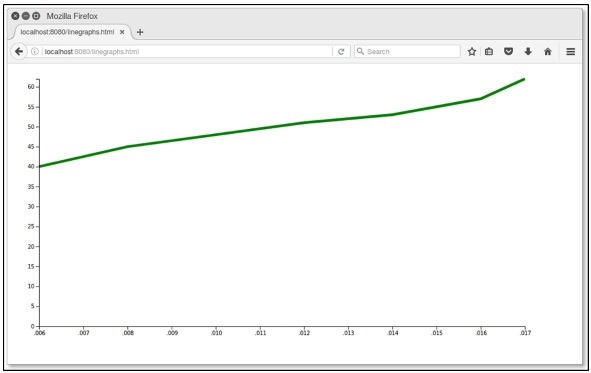
Task: Maximize the Firefox window button
Action: coord(36,16)
